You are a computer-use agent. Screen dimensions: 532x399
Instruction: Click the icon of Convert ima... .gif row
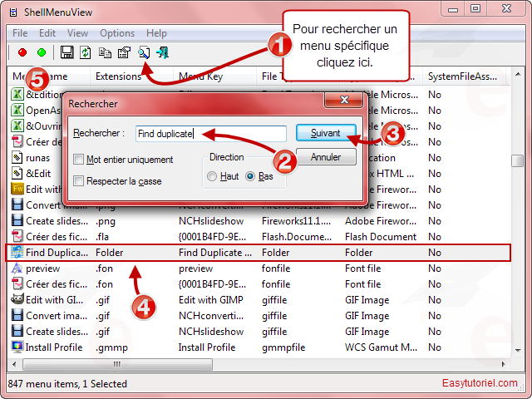pyautogui.click(x=17, y=316)
